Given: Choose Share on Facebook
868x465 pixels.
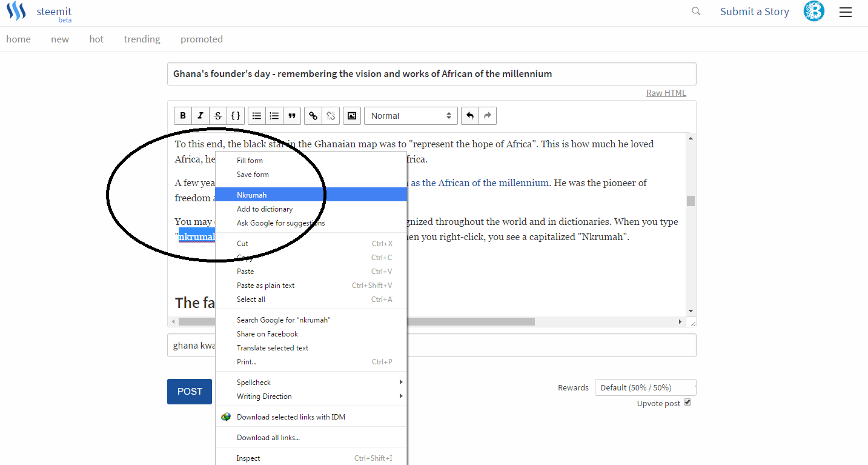Looking at the screenshot, I should (x=311, y=334).
